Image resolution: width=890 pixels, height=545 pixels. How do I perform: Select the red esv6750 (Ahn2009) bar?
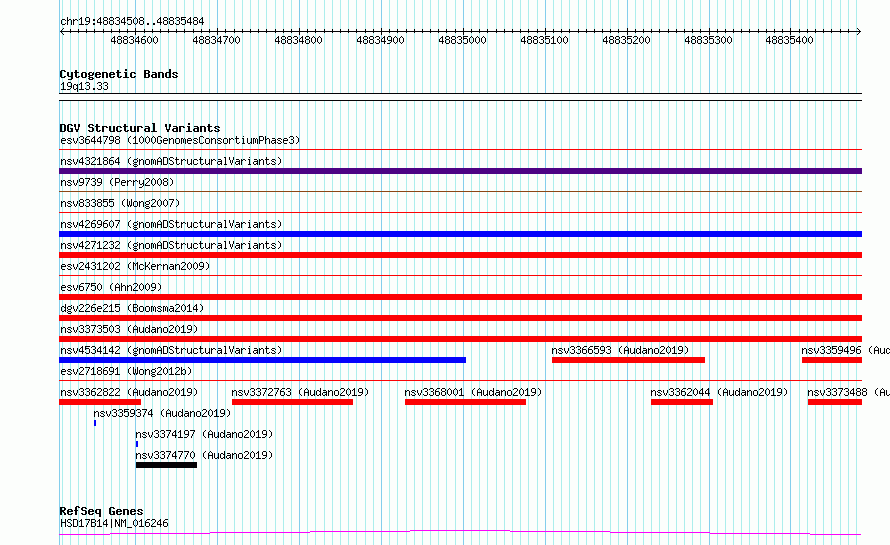(460, 297)
